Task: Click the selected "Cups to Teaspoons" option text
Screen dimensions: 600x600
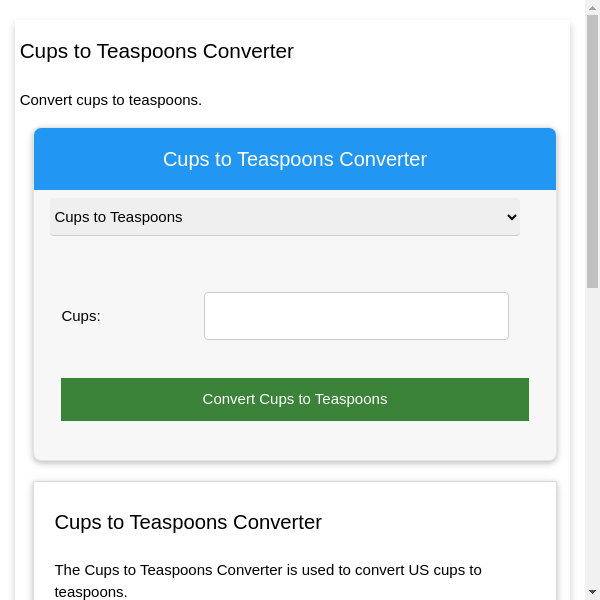Action: pos(119,217)
